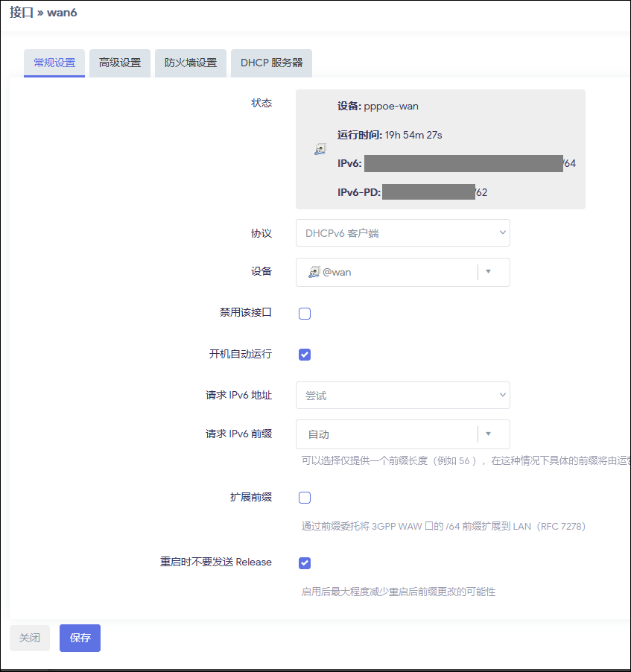Go to the 防火墙设置 tab

pyautogui.click(x=191, y=63)
